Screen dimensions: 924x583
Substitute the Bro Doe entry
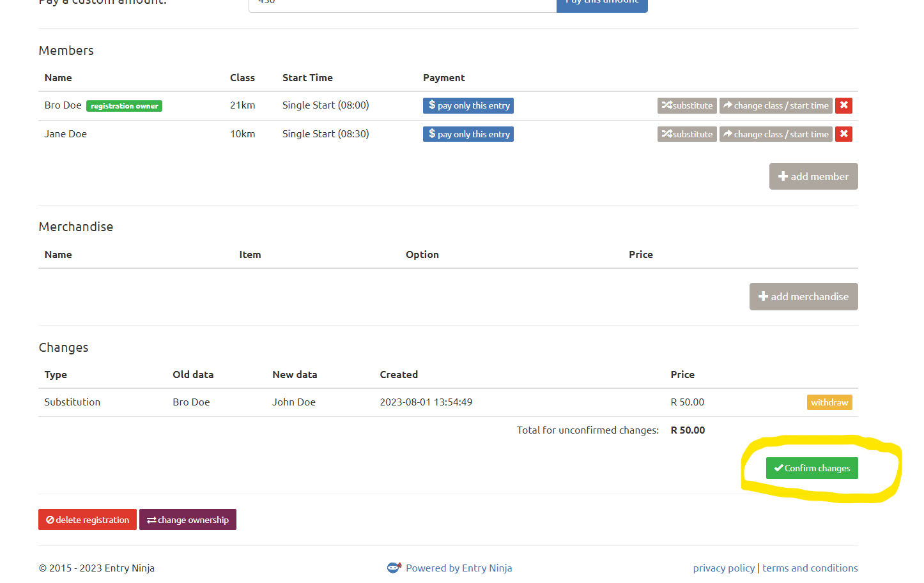687,105
